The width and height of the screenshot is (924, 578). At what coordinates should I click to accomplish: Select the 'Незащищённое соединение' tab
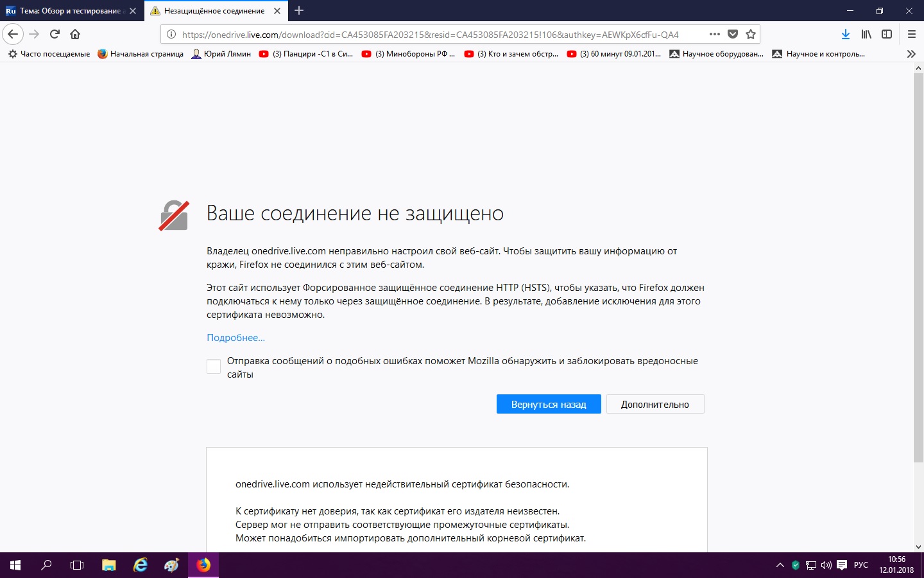coord(216,11)
